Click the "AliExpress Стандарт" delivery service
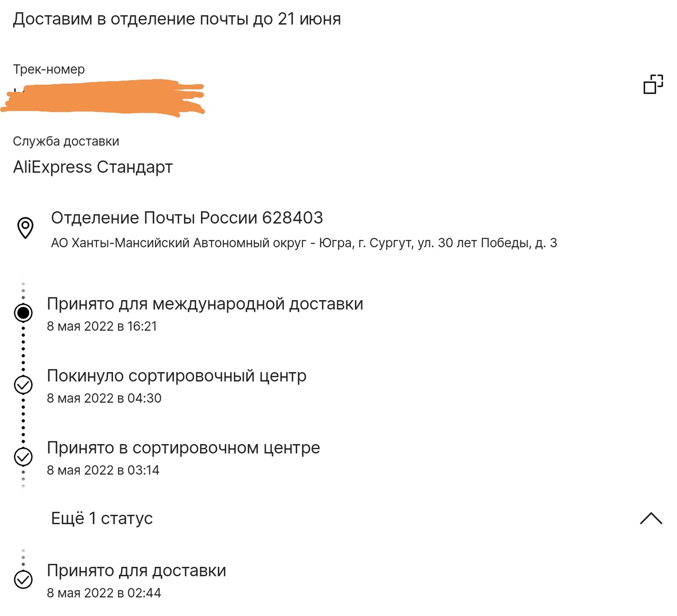677x616 pixels. coord(93,167)
